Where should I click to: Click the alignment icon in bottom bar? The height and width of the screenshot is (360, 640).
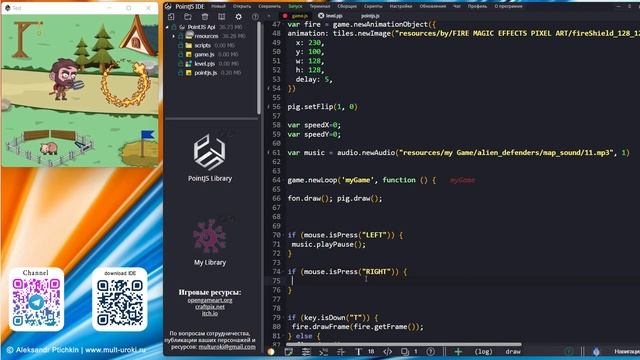pyautogui.click(x=341, y=351)
